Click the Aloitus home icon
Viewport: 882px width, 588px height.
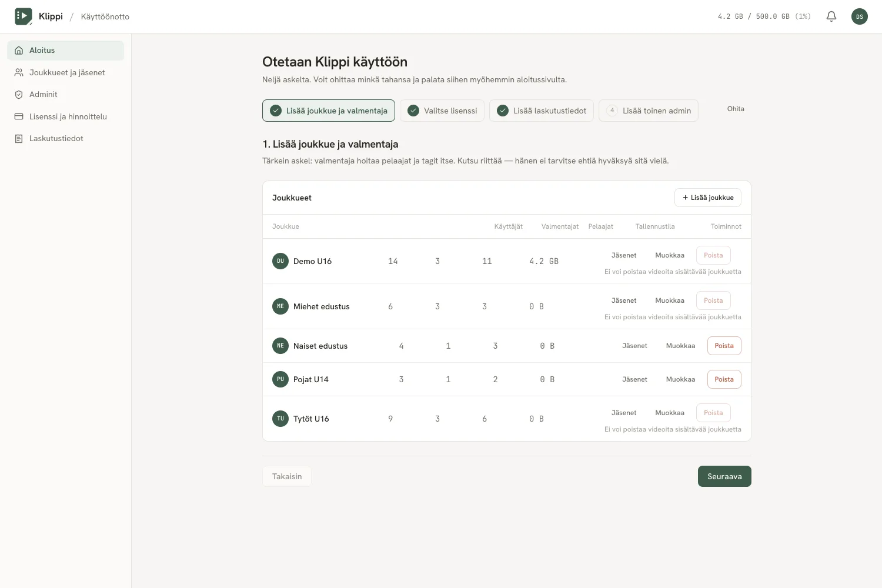click(x=19, y=51)
